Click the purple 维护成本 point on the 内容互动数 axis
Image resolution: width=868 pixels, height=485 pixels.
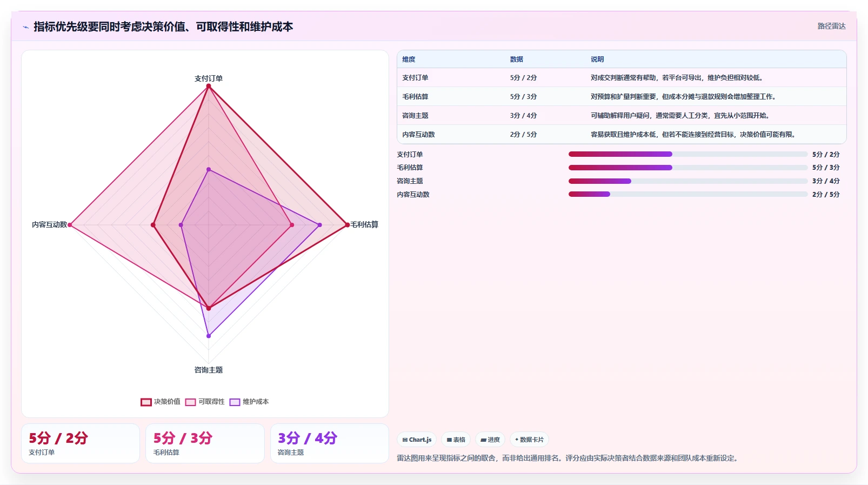pyautogui.click(x=181, y=225)
